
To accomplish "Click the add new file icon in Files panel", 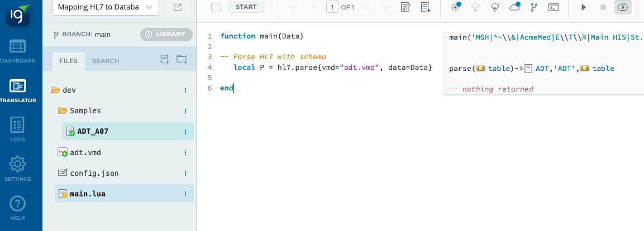I will 165,60.
